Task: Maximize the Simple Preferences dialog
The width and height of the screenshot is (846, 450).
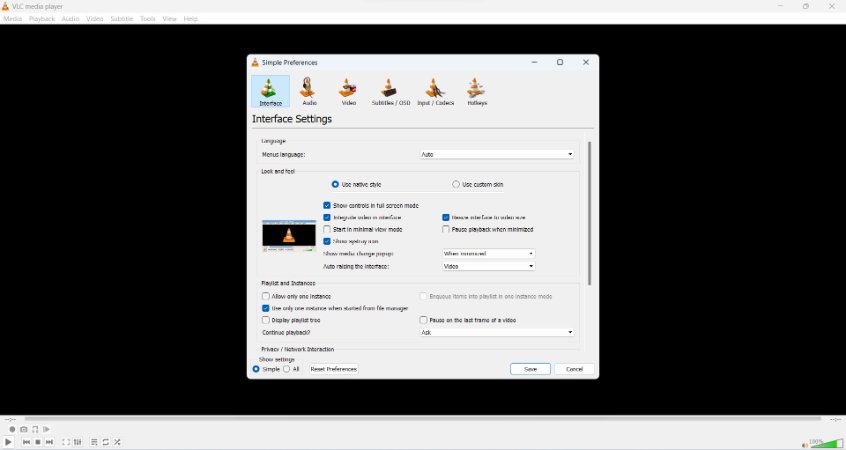Action: pyautogui.click(x=560, y=63)
